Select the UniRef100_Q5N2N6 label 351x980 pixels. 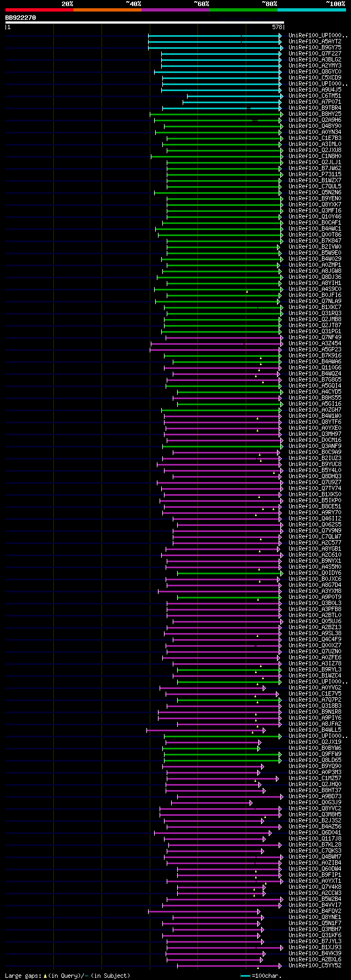click(315, 193)
